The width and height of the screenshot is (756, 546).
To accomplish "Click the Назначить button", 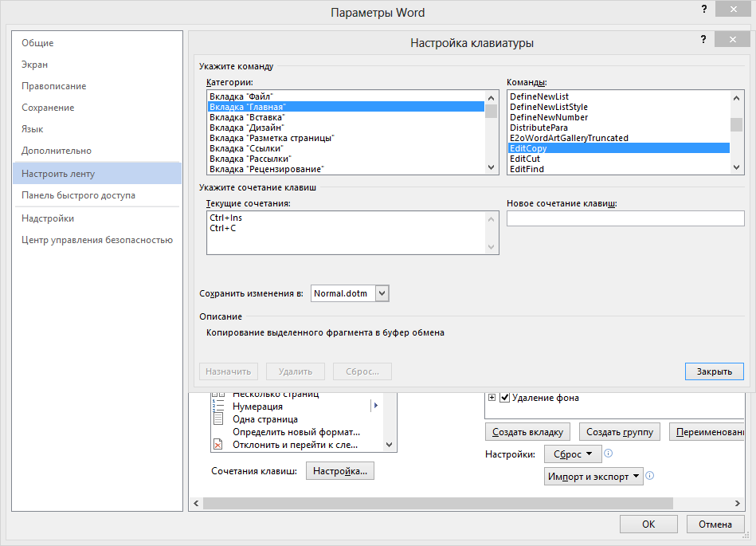I will pos(228,371).
